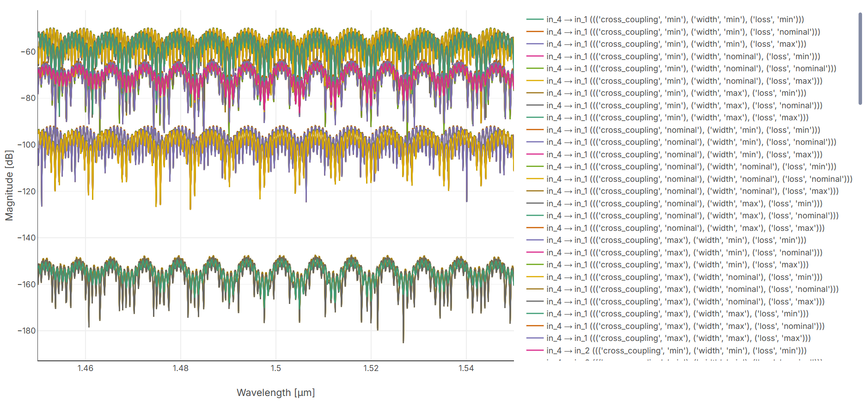Hide in_4→in_1 cross_coupling max, width max, loss max
This screenshot has height=402, width=868.
click(x=678, y=338)
